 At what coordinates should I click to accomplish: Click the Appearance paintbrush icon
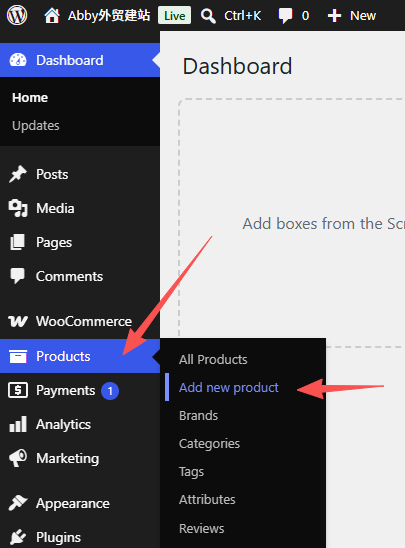click(18, 503)
